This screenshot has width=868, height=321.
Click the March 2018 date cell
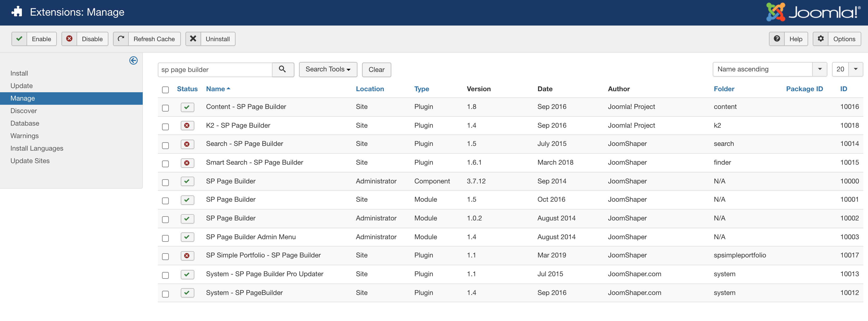(x=555, y=162)
